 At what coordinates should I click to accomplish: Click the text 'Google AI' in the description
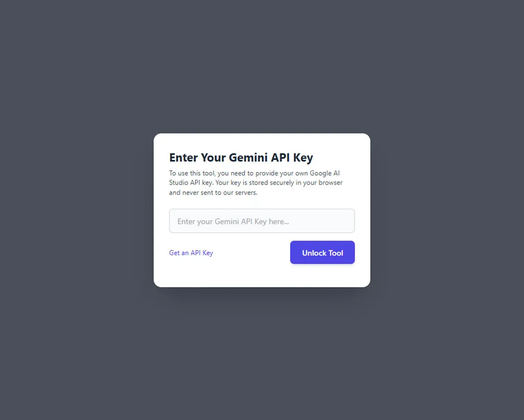click(324, 173)
